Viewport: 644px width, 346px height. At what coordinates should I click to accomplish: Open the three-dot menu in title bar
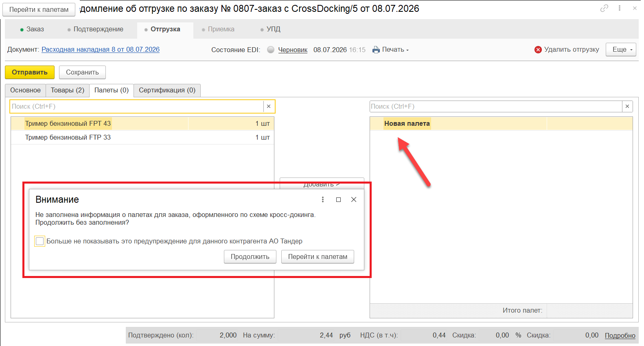coord(620,8)
